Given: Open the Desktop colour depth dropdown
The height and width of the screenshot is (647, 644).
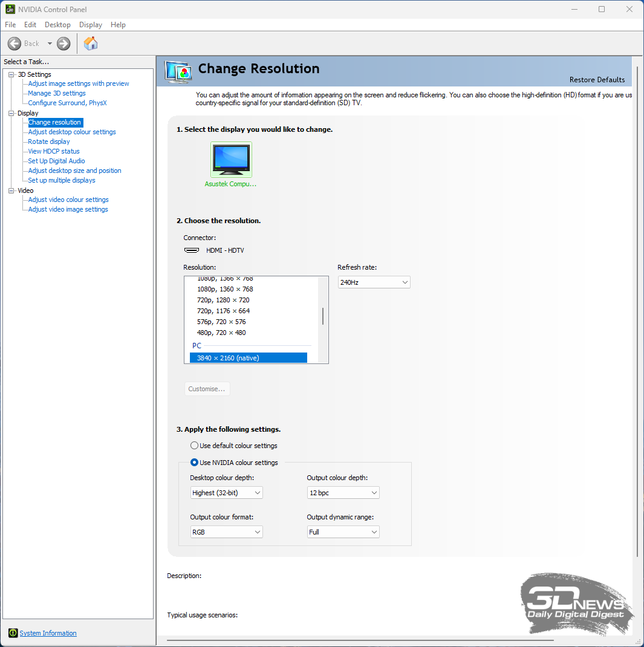Looking at the screenshot, I should click(x=227, y=493).
